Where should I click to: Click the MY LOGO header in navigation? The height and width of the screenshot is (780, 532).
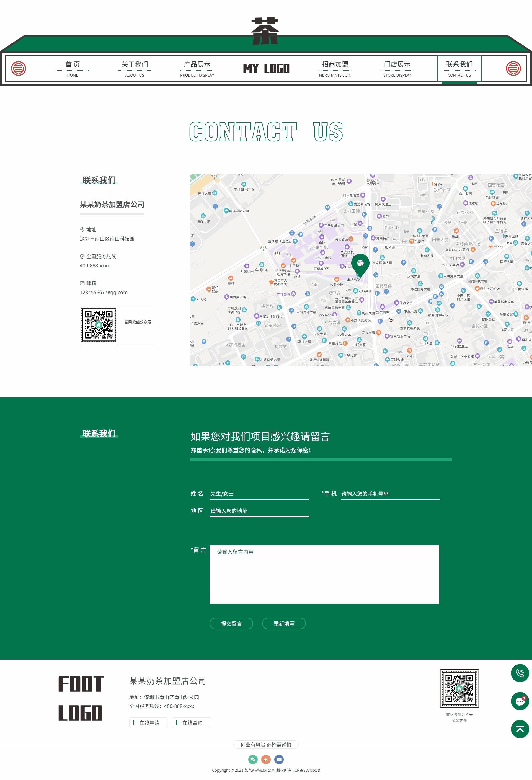click(x=267, y=69)
